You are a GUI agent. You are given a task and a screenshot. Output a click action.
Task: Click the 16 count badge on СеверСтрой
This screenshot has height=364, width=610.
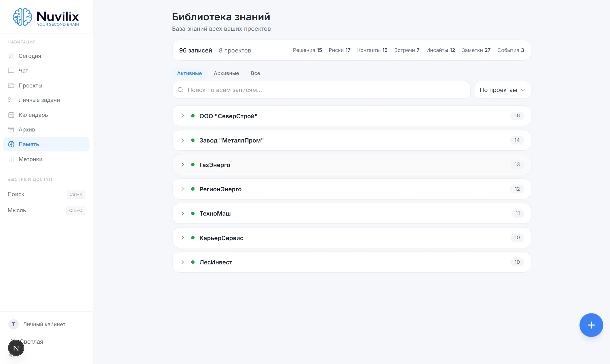coord(517,116)
